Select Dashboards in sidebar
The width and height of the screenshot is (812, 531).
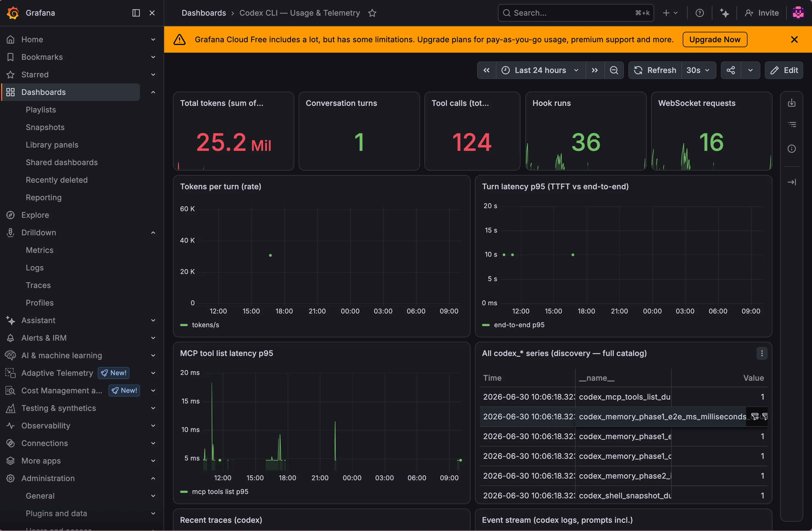click(x=71, y=92)
